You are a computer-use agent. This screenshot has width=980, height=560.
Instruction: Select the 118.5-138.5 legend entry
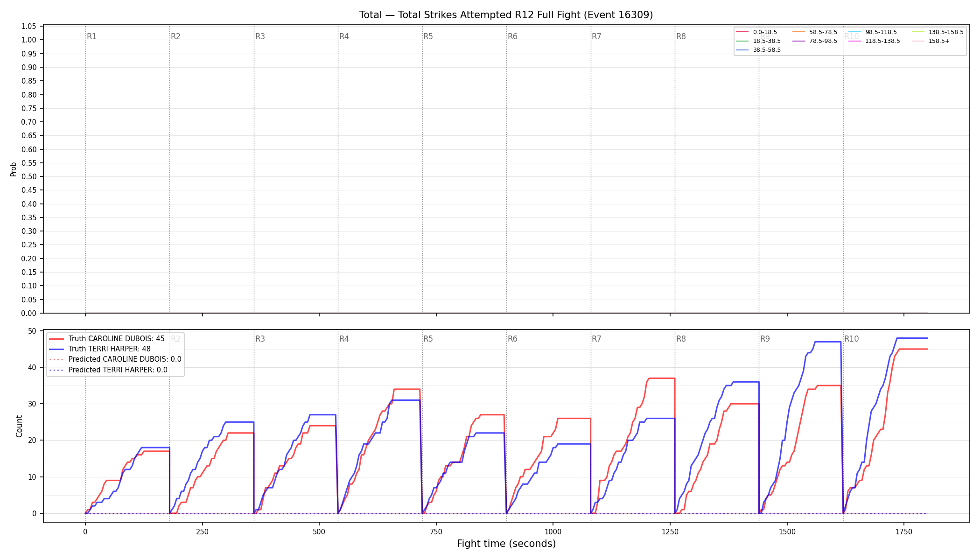click(874, 41)
